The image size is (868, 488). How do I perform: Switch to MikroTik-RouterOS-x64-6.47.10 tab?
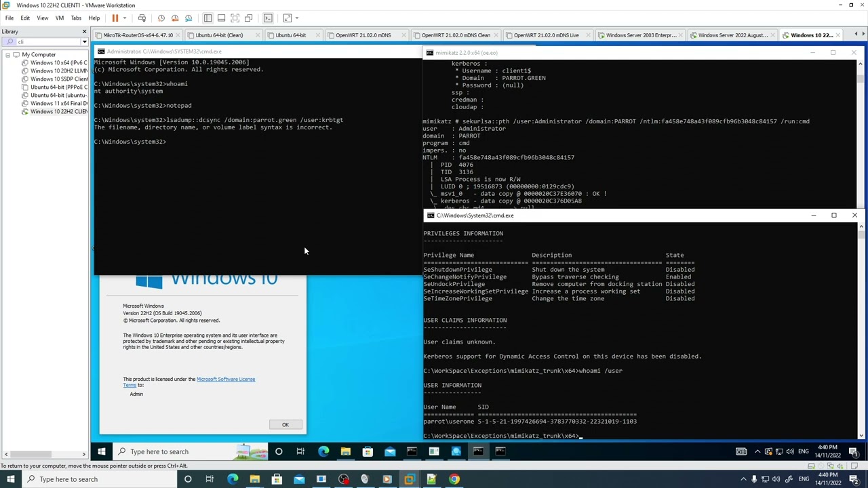point(138,35)
